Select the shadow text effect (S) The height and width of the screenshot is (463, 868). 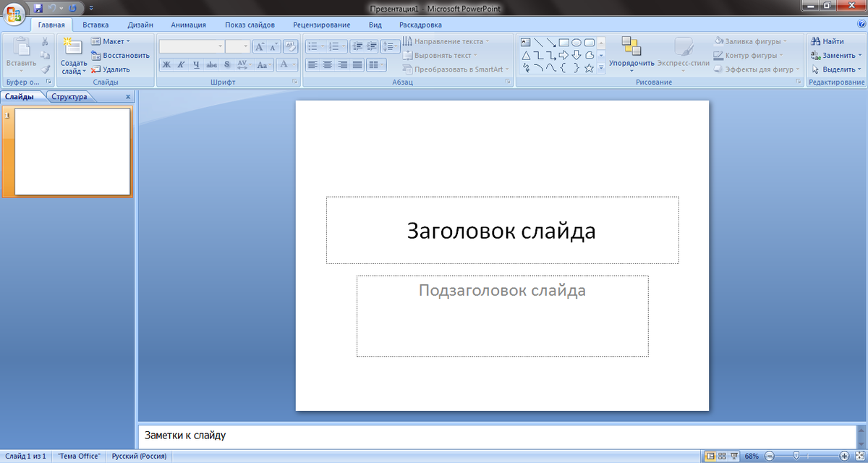click(x=226, y=64)
